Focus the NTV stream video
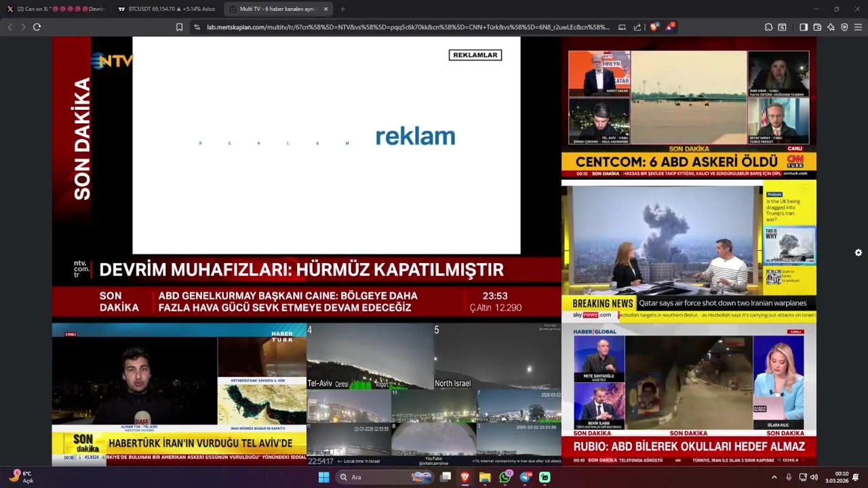 (307, 178)
